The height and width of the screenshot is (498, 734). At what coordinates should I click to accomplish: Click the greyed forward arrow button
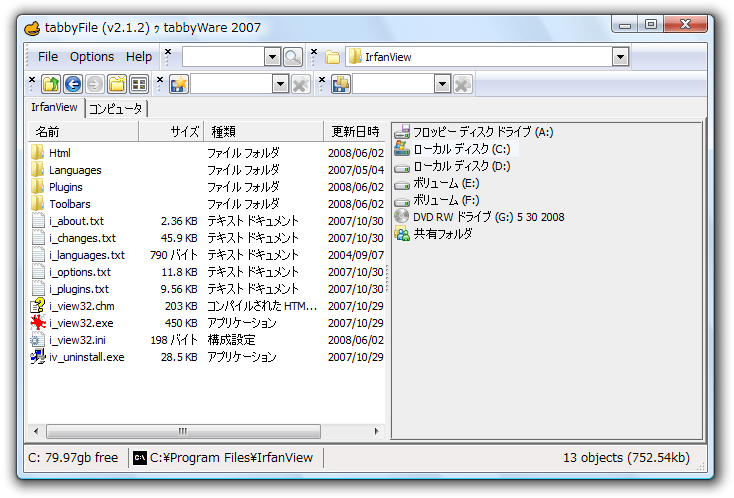click(95, 84)
